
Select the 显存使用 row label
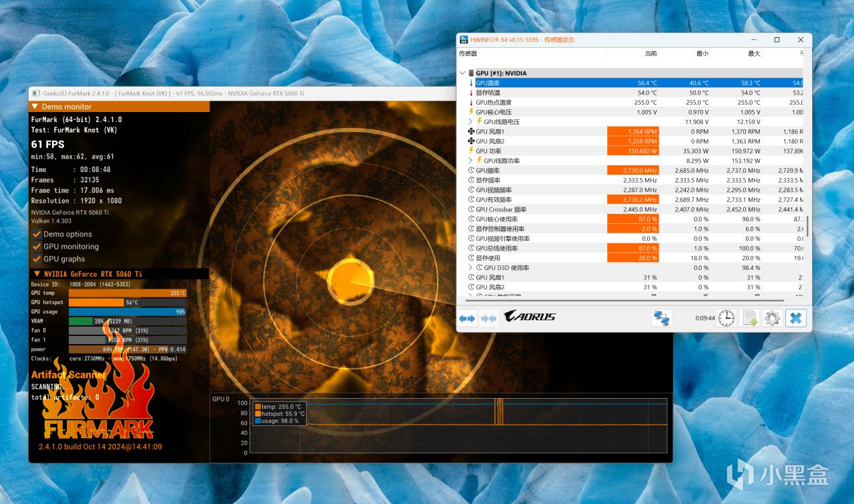click(488, 258)
